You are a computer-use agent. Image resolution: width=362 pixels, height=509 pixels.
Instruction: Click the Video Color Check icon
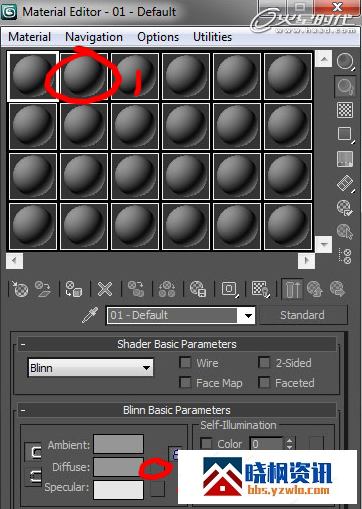coord(345,159)
